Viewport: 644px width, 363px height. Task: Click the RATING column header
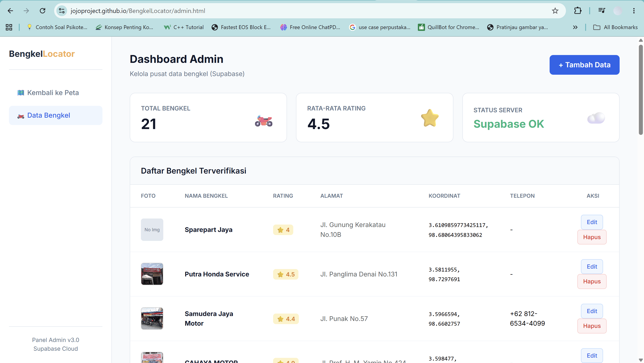(283, 196)
